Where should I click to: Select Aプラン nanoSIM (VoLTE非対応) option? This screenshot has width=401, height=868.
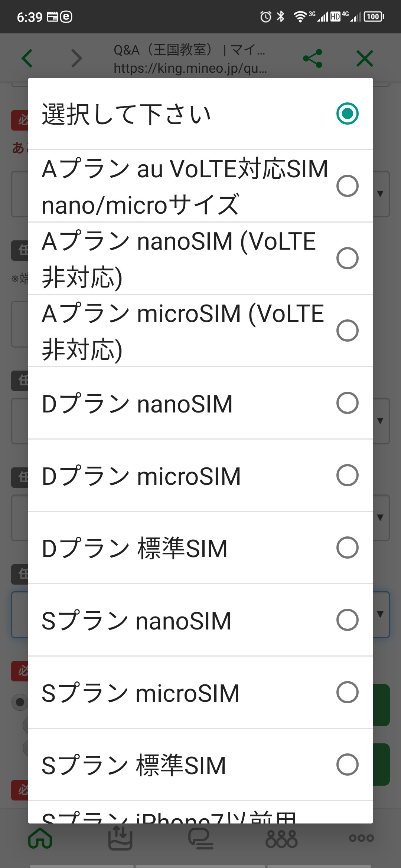pyautogui.click(x=347, y=258)
